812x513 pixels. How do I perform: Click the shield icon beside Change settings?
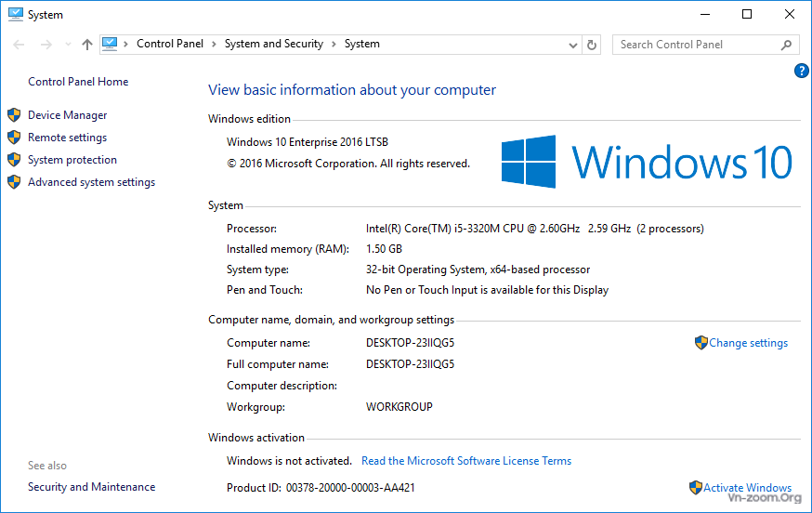point(701,343)
